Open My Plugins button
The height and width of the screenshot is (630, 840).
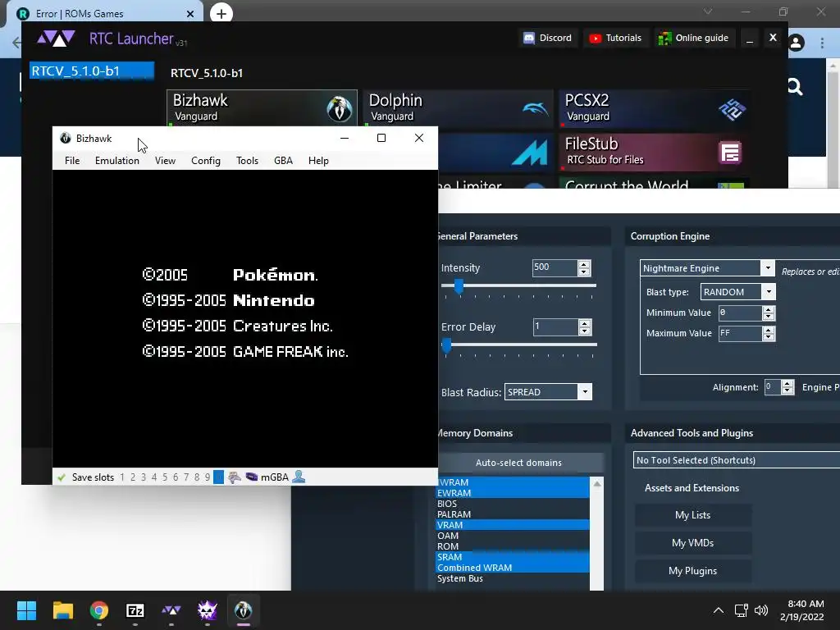(x=692, y=571)
